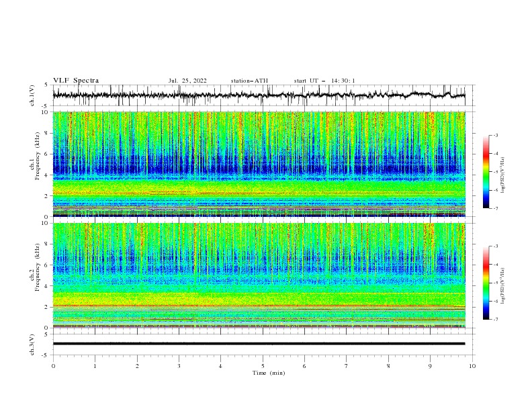The height and width of the screenshot is (411, 532).
Task: Click the "ch.1(V)" vertical axis label
Action: tap(32, 95)
